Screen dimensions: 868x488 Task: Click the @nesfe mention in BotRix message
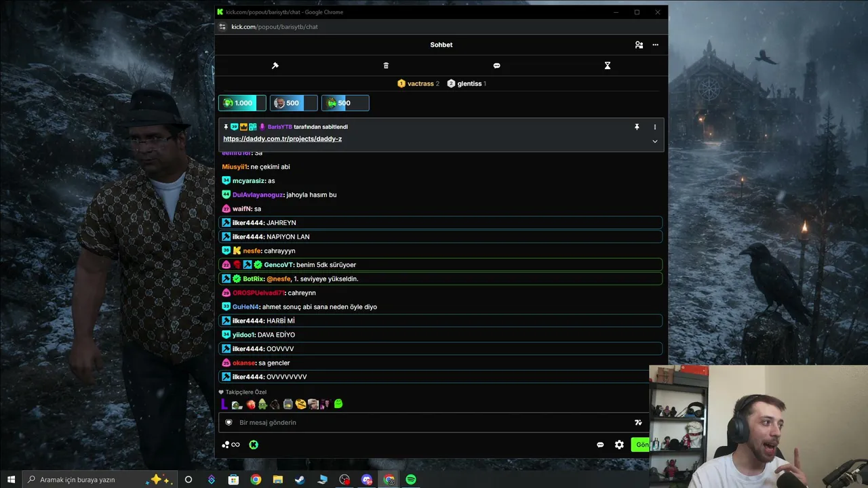[277, 279]
